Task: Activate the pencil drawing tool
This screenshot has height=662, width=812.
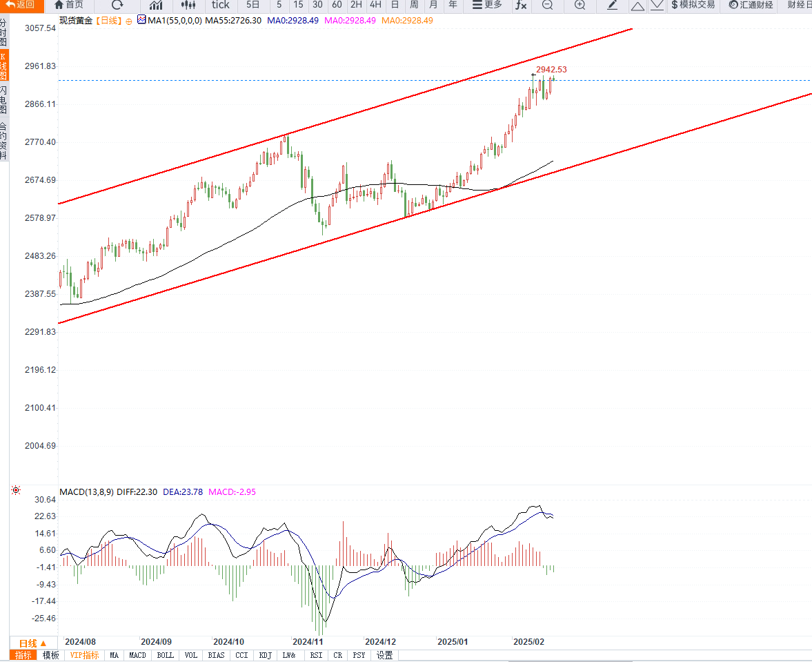Action: click(x=612, y=6)
